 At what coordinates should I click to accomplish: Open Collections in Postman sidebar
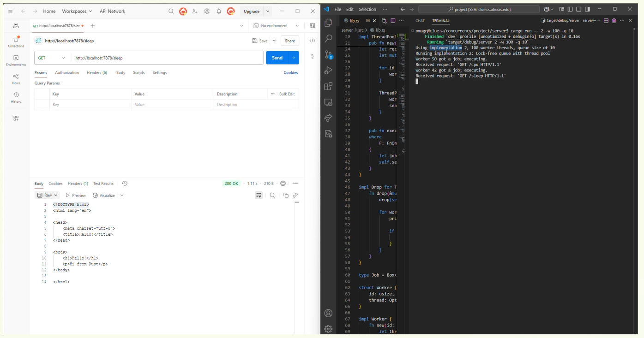click(16, 42)
